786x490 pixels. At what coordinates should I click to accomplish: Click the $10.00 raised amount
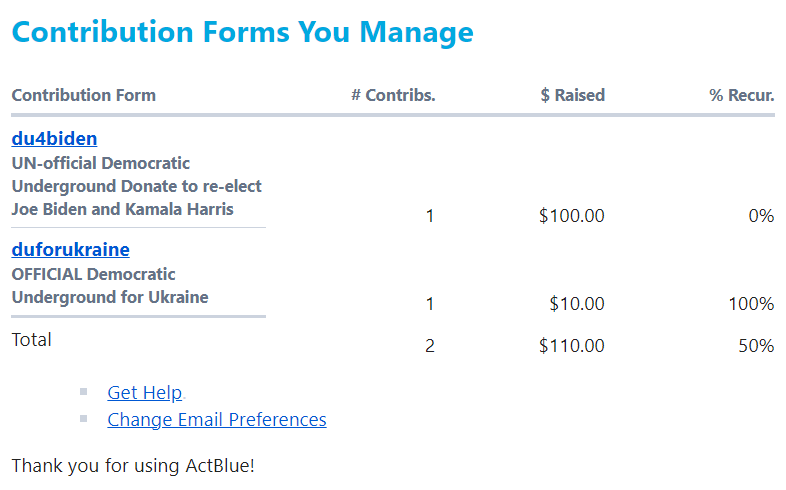577,304
